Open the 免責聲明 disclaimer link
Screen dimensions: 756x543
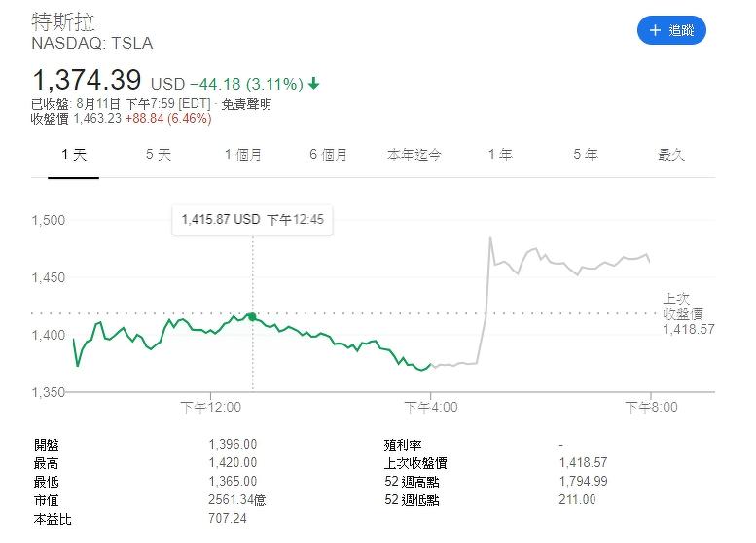(246, 104)
